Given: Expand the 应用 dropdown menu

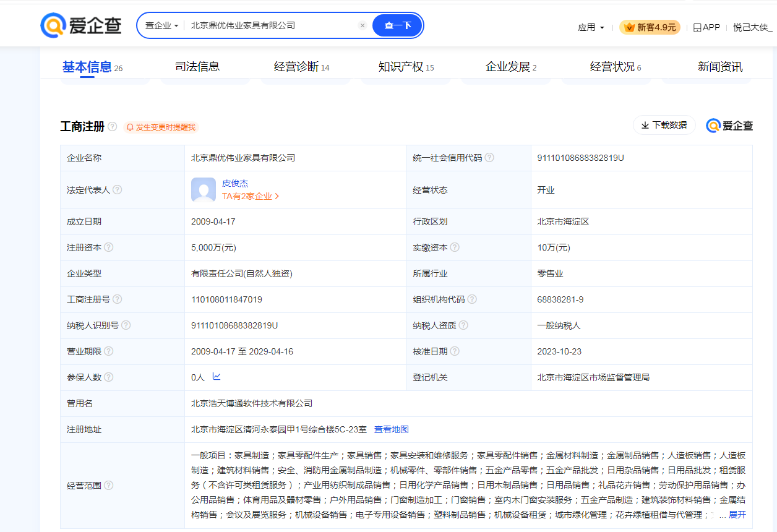Looking at the screenshot, I should pyautogui.click(x=591, y=27).
